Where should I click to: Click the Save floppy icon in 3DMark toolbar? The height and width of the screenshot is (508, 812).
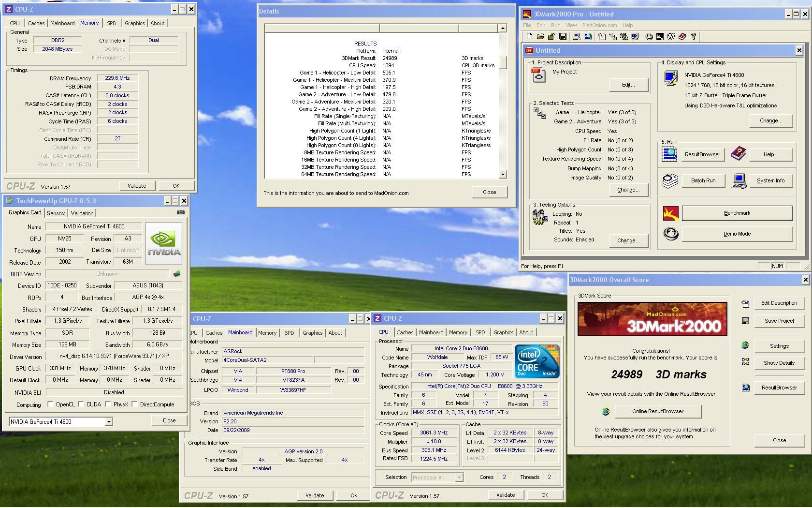563,36
